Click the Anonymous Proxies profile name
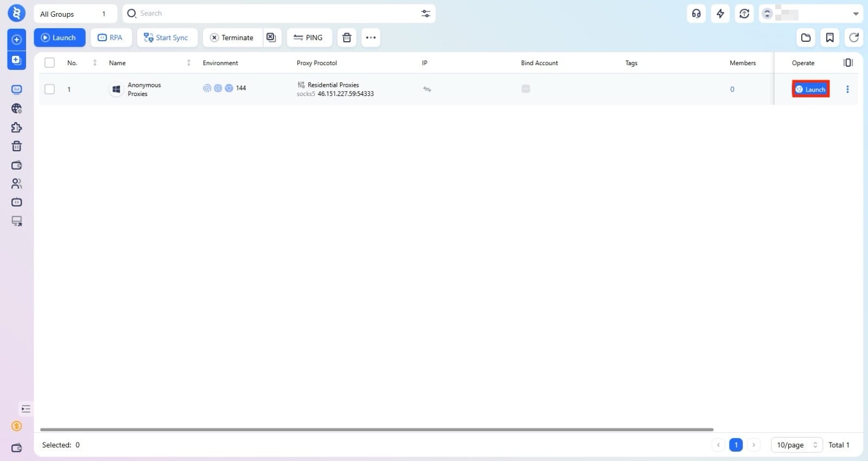This screenshot has height=461, width=868. click(x=144, y=89)
